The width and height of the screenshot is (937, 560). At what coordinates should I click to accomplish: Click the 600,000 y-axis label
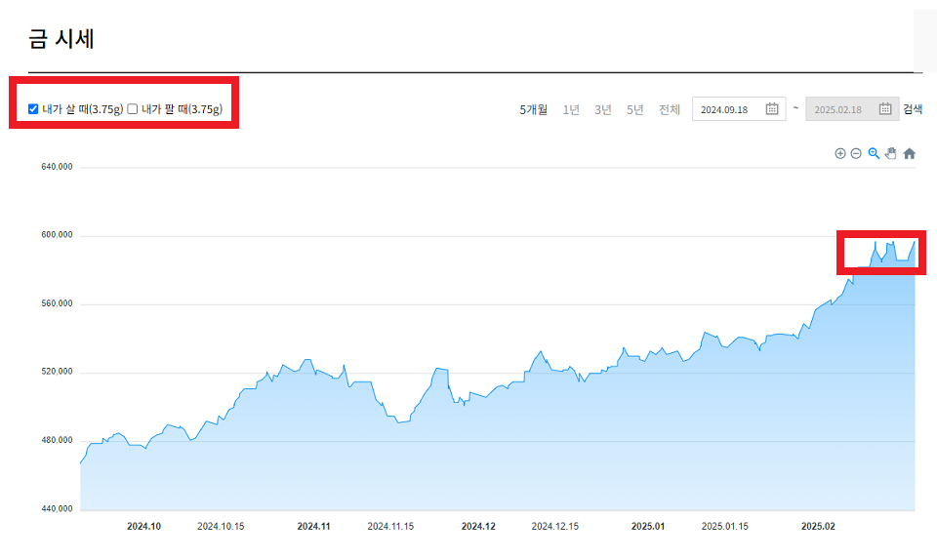coord(57,234)
